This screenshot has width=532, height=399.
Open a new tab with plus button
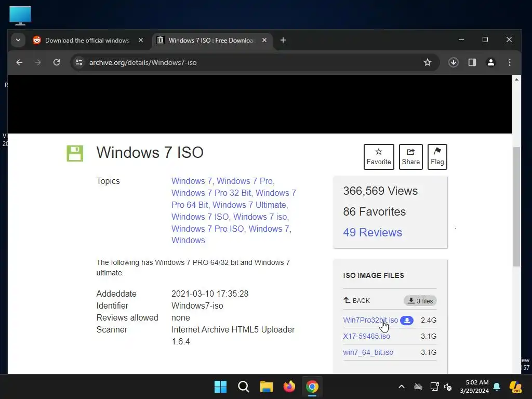283,41
